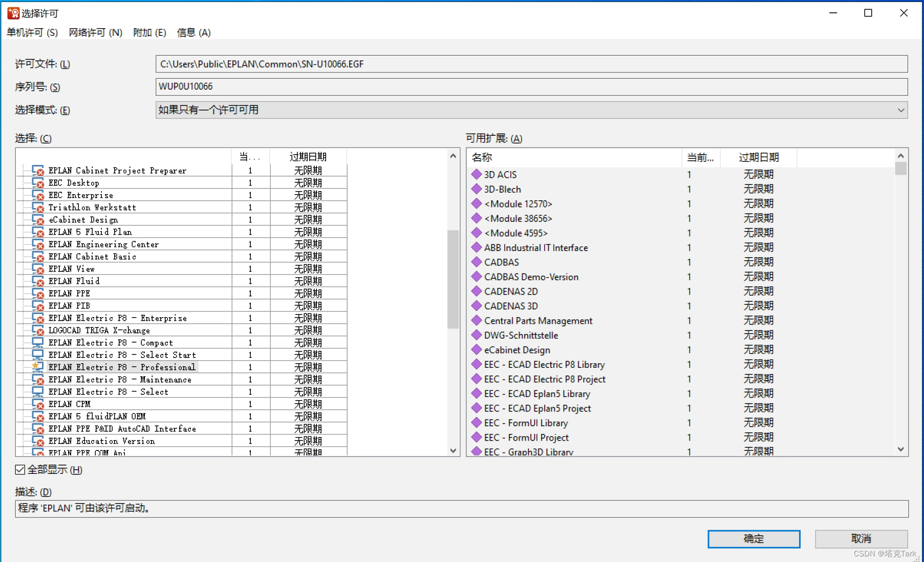Screen dimensions: 924x562
Task: Click the 取消 button
Action: pos(861,538)
